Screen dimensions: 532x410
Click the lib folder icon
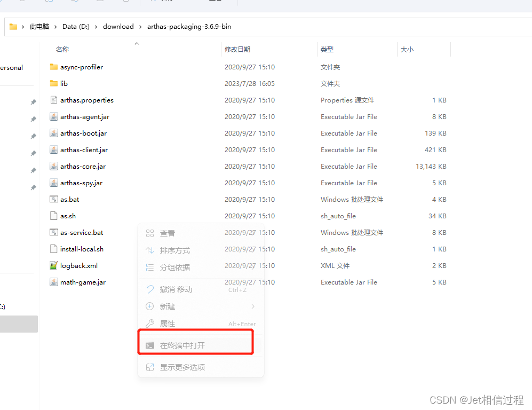pos(53,83)
